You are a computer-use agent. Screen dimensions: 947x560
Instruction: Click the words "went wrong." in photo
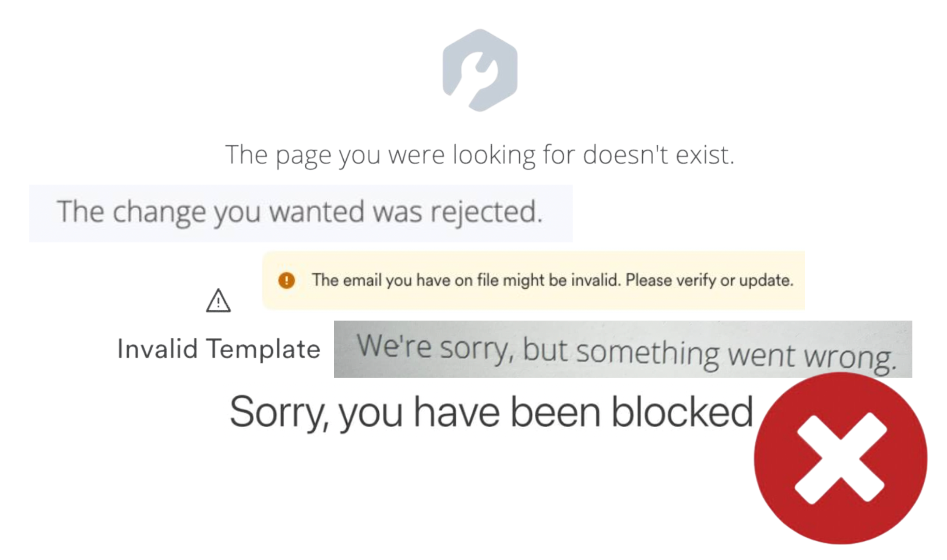(811, 356)
